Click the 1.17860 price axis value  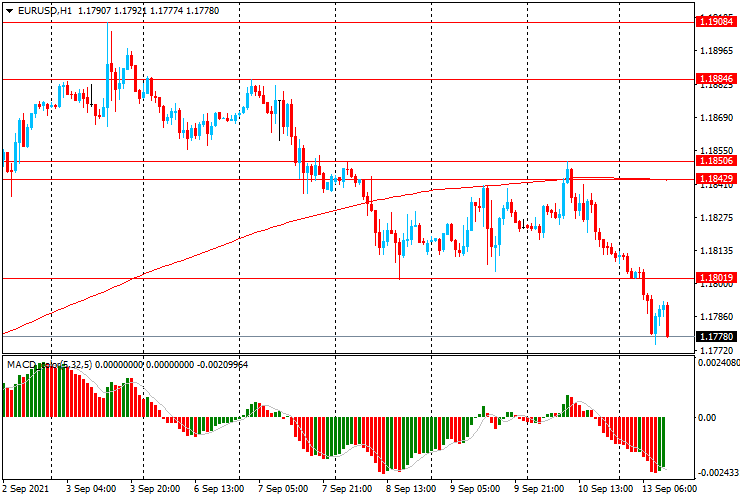pos(716,317)
